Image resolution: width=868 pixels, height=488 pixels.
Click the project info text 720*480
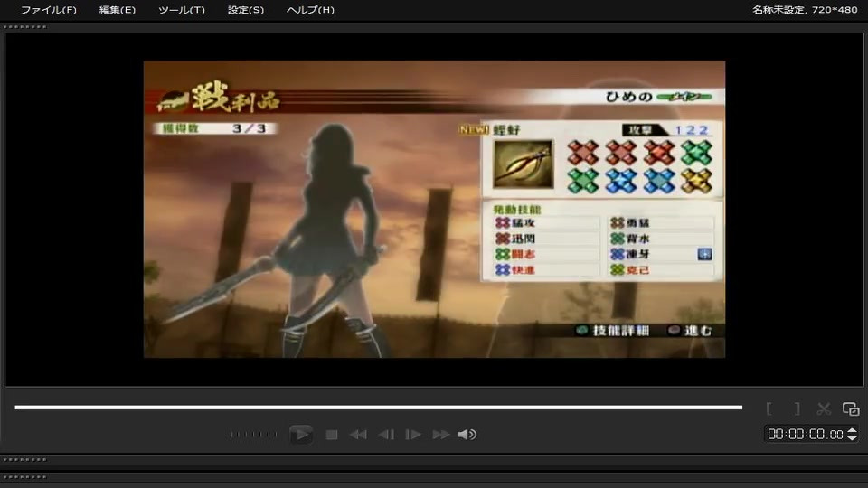point(835,9)
